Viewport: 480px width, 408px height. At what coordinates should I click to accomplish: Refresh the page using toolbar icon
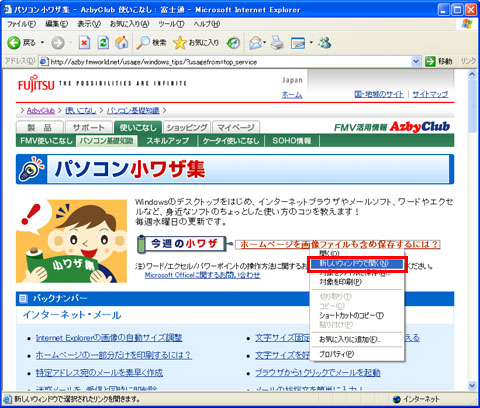point(103,43)
